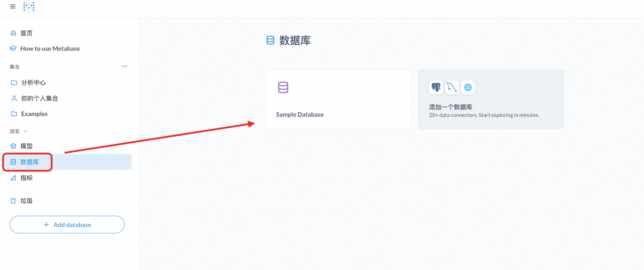644x270 pixels.
Task: Click 添加一个数据库 card title
Action: coord(450,107)
